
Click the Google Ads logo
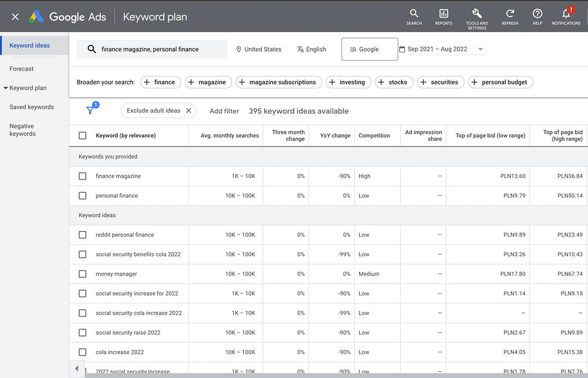click(36, 17)
